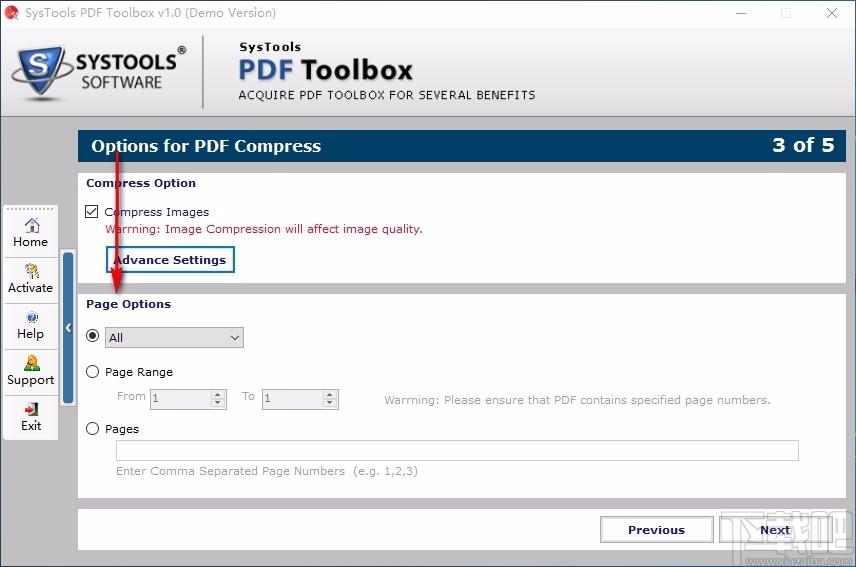Open Help from sidebar
856x567 pixels.
(31, 326)
